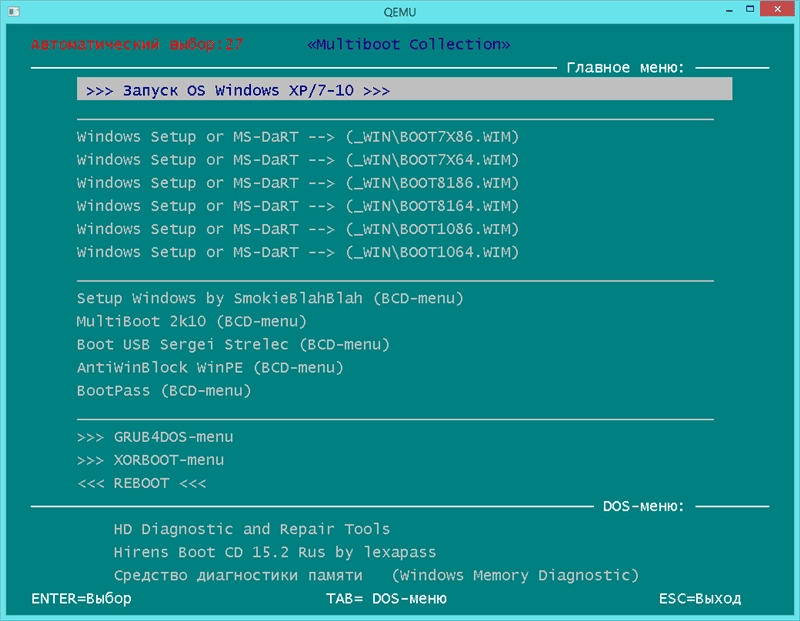Click the «Multiboot Collection» title

pyautogui.click(x=409, y=44)
